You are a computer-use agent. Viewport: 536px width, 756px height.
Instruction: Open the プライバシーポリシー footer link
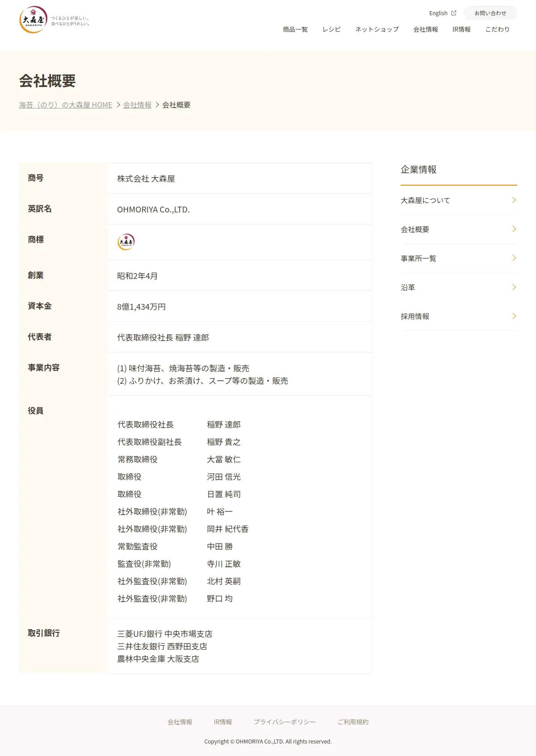[x=285, y=722]
